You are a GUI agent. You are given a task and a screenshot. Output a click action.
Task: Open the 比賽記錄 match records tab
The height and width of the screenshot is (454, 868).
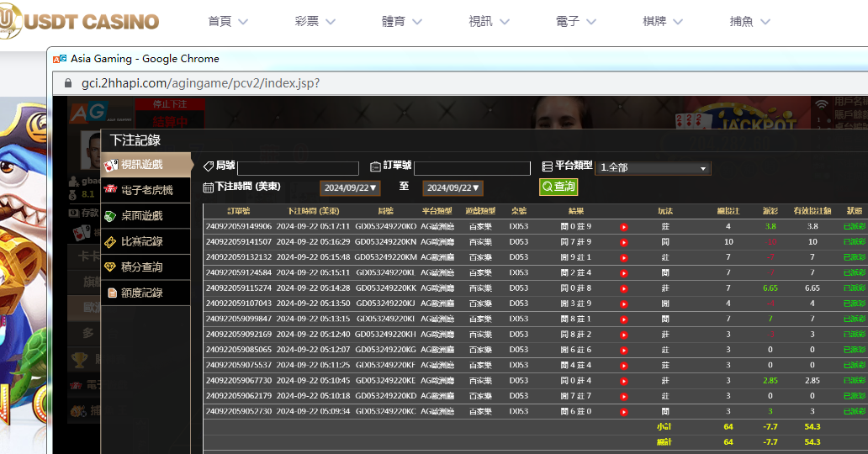point(141,241)
